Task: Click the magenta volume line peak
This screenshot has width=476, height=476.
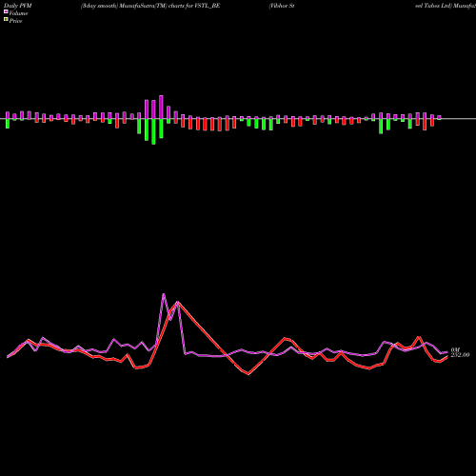Action: point(164,294)
